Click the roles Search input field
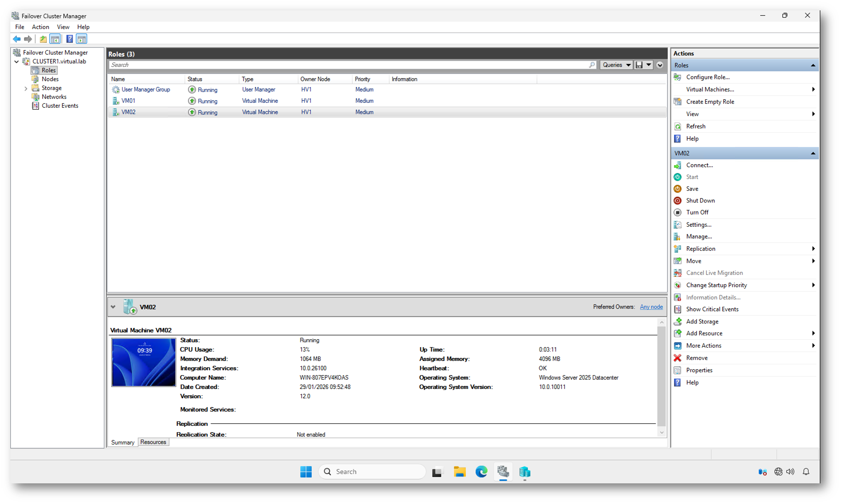 (344, 65)
